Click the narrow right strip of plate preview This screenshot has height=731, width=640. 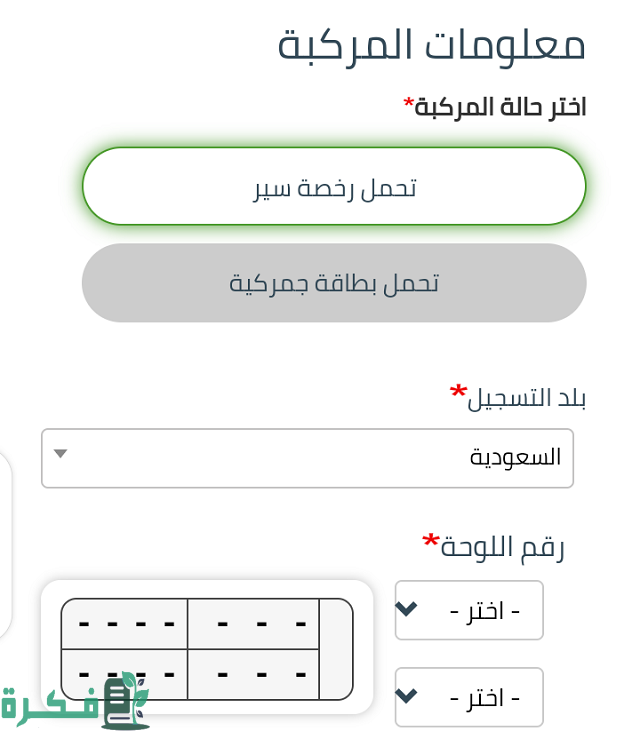tap(336, 649)
